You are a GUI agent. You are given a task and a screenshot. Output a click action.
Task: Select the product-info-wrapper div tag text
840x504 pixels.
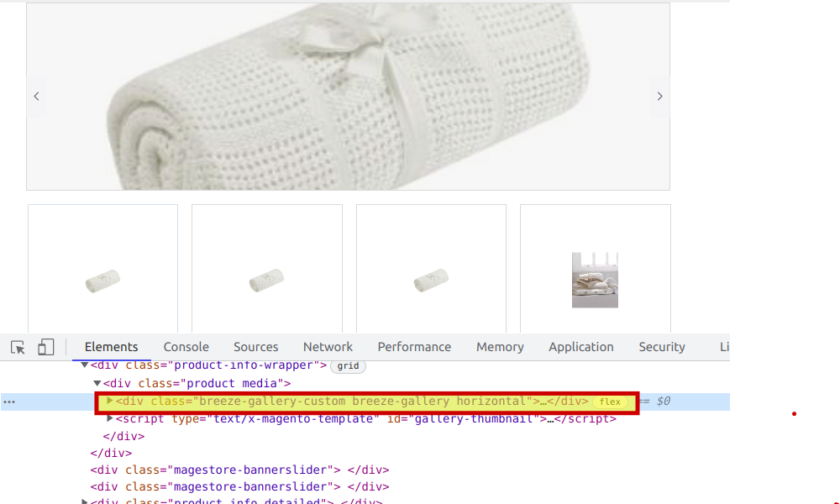[x=208, y=365]
